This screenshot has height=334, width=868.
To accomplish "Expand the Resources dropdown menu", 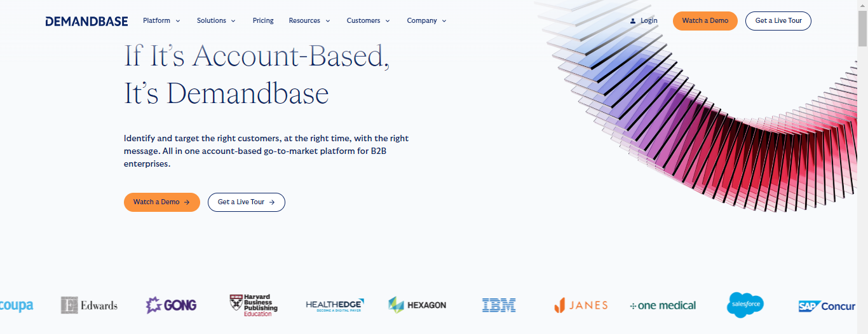I will pos(309,21).
